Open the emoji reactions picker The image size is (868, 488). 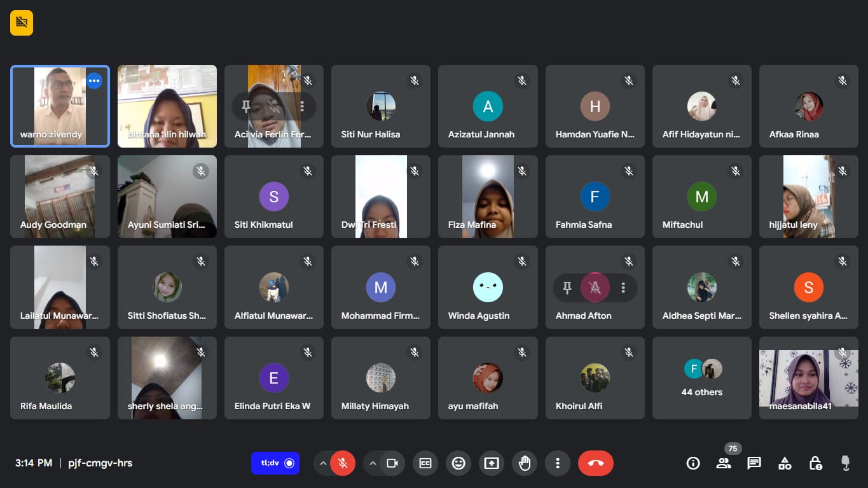[458, 463]
